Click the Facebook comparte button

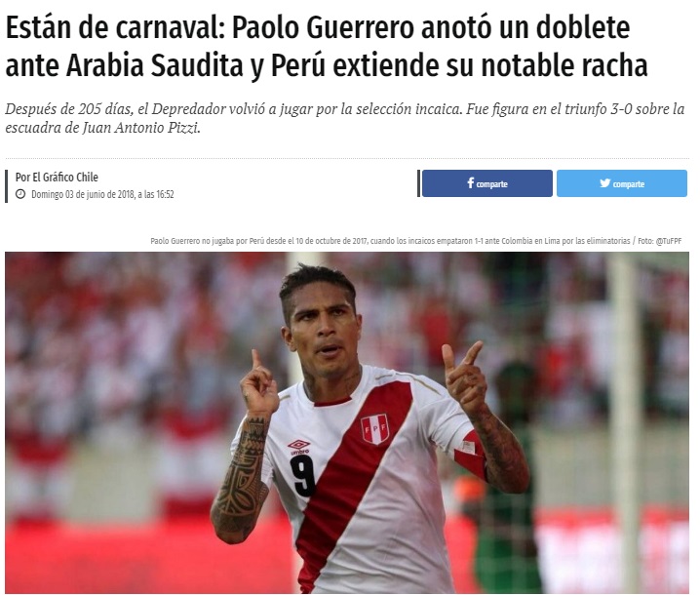coord(487,183)
